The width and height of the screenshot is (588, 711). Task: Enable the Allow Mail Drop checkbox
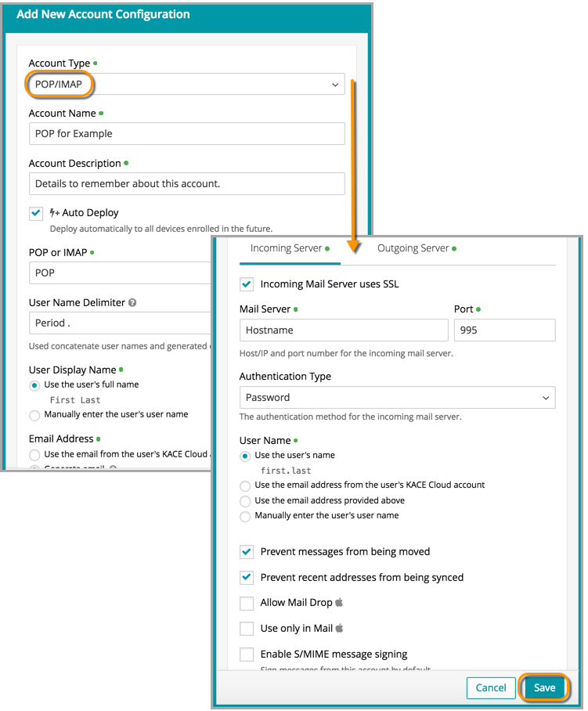247,603
